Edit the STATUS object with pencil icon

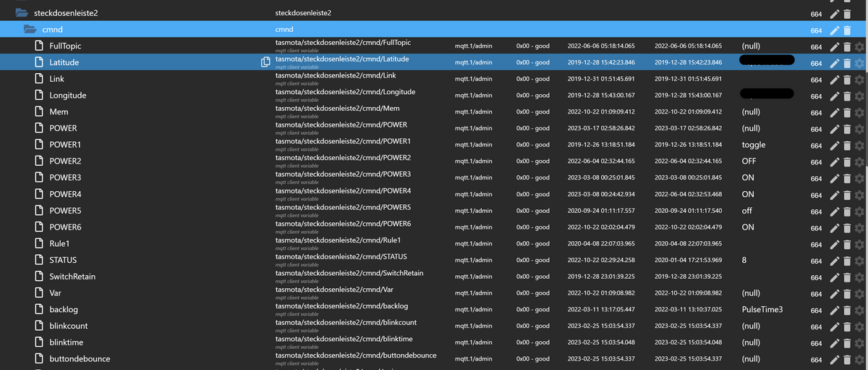tap(835, 261)
